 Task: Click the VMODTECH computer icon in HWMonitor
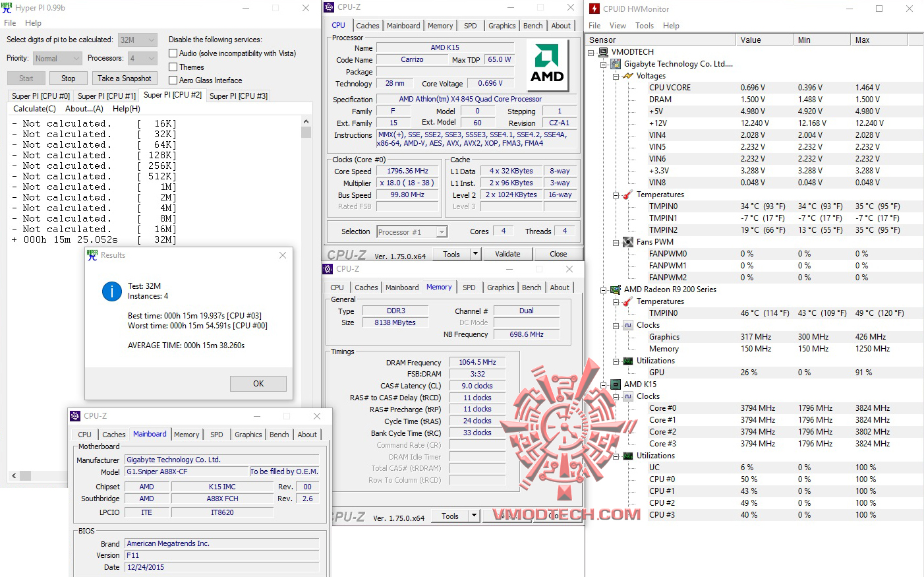pos(603,52)
